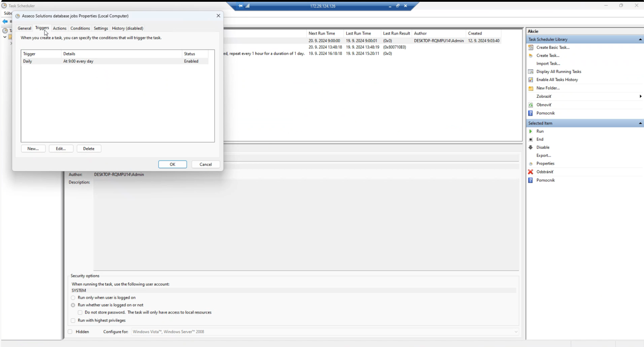
Task: Click the Task Scheduler clock icon in title bar
Action: coord(4,6)
